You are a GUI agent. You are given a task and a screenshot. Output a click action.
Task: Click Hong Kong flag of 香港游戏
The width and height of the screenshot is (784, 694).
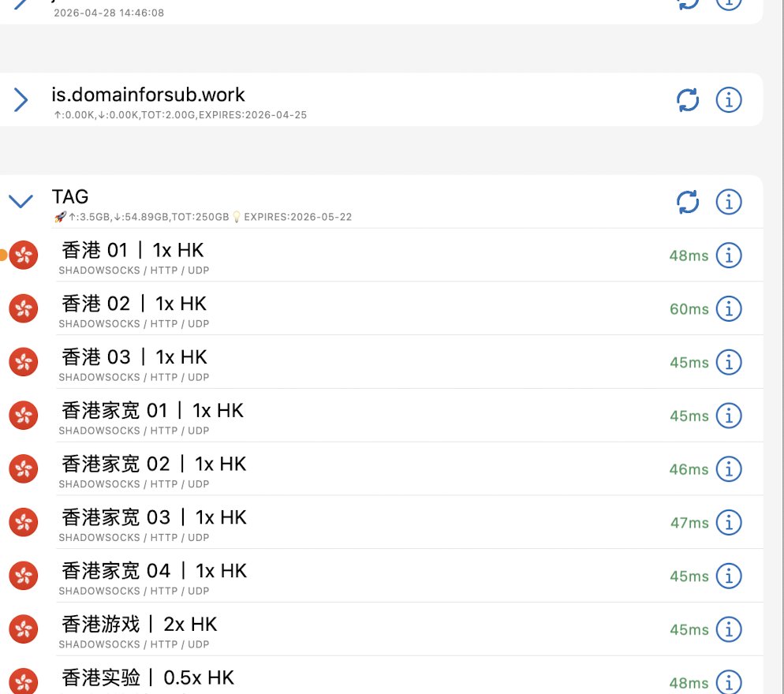[x=24, y=629]
